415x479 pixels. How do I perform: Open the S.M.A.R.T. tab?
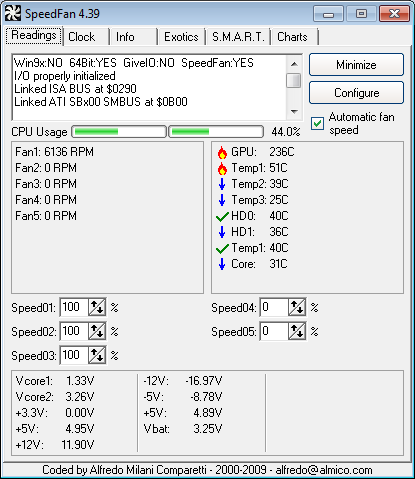238,37
